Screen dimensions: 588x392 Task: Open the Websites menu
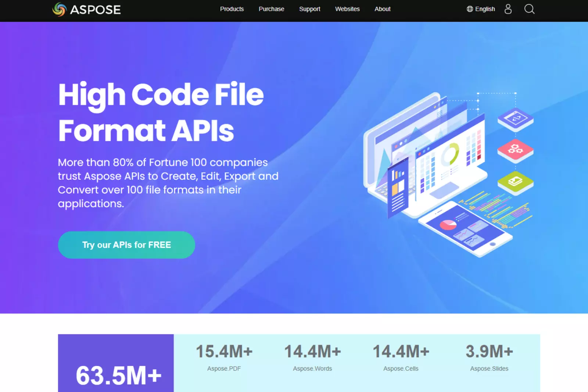click(347, 9)
